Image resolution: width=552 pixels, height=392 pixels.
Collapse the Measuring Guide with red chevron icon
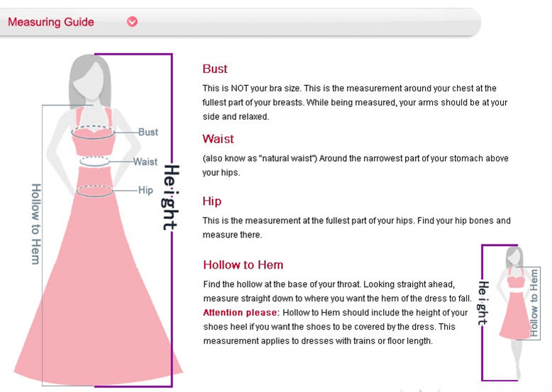pyautogui.click(x=132, y=22)
